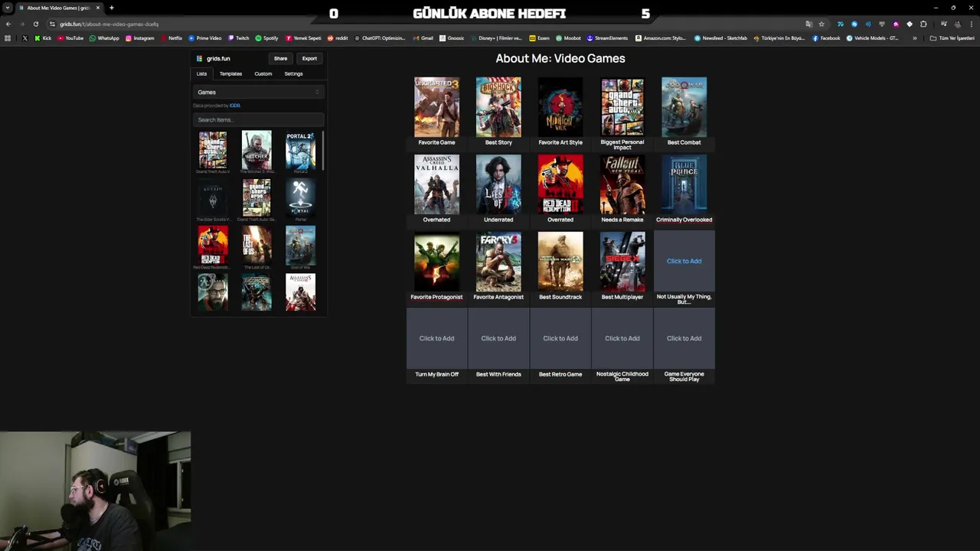980x551 pixels.
Task: Click the translate page icon
Action: pyautogui.click(x=808, y=24)
